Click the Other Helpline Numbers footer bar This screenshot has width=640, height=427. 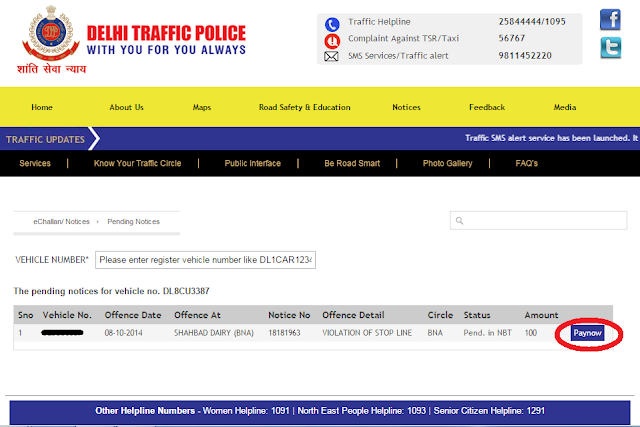point(320,411)
